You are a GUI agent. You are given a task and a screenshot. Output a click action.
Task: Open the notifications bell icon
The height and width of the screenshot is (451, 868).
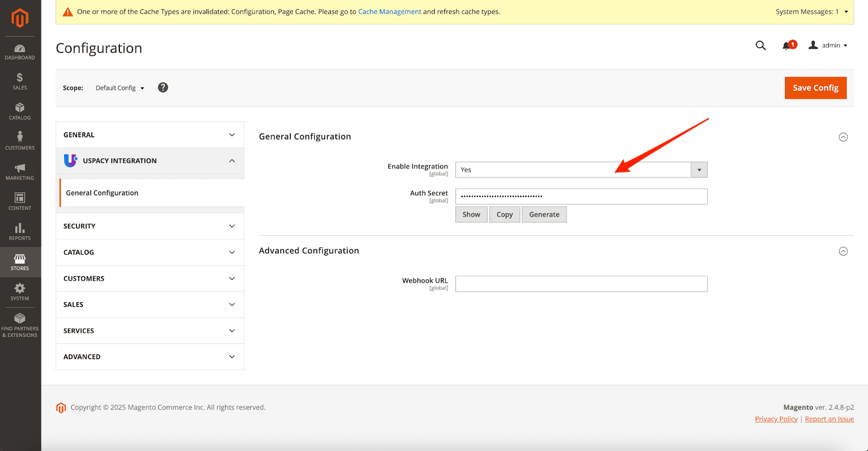click(787, 46)
